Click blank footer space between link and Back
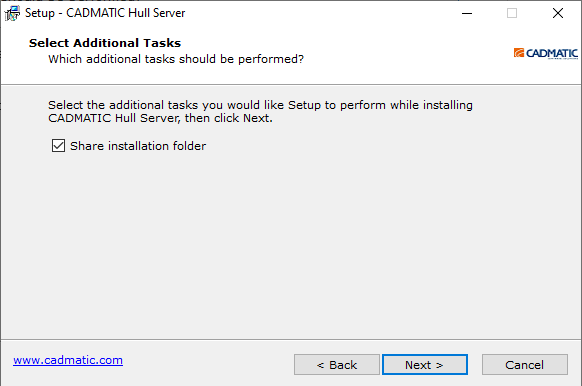 pos(208,364)
